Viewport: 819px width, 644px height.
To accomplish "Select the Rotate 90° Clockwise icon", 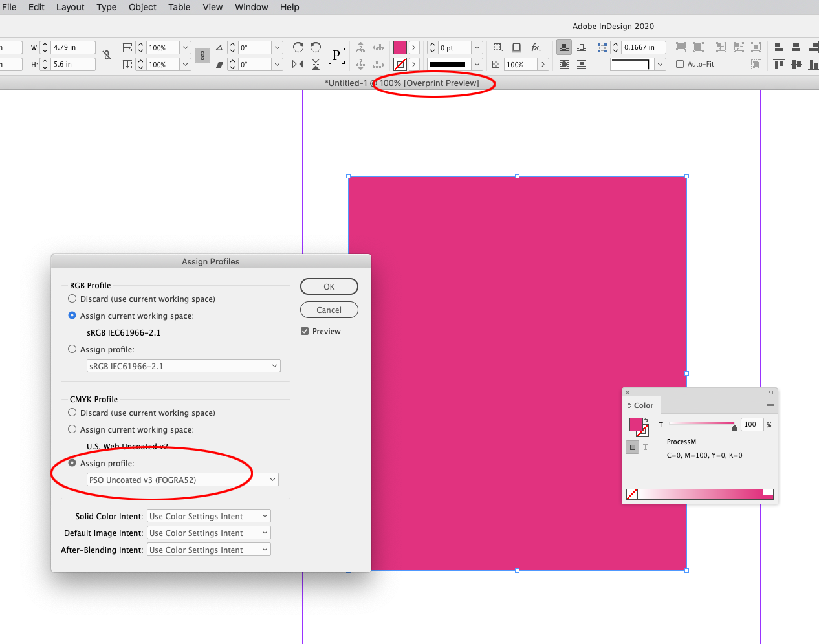I will pos(298,47).
